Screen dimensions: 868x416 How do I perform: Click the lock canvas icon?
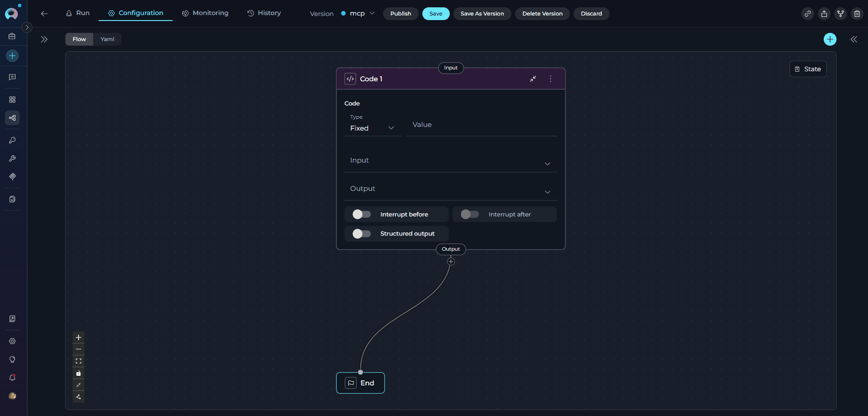coord(79,373)
